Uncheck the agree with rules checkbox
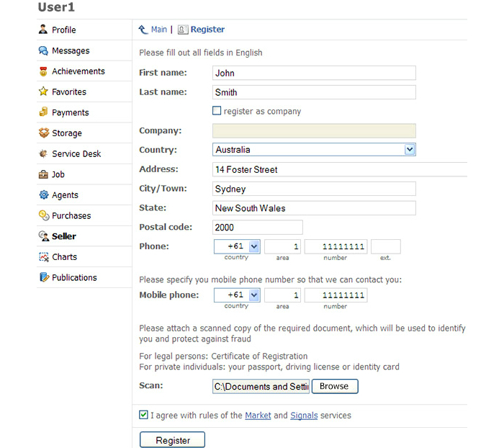Image resolution: width=504 pixels, height=448 pixels. (143, 415)
